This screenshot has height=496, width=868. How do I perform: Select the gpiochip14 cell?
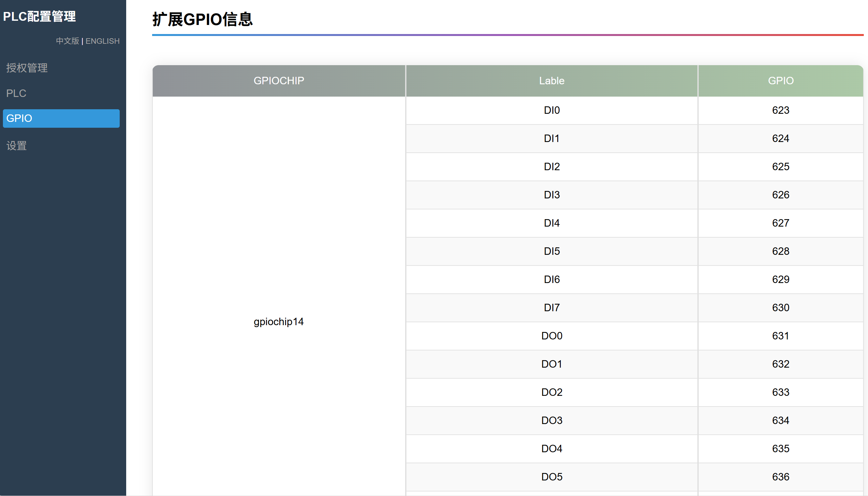point(279,322)
